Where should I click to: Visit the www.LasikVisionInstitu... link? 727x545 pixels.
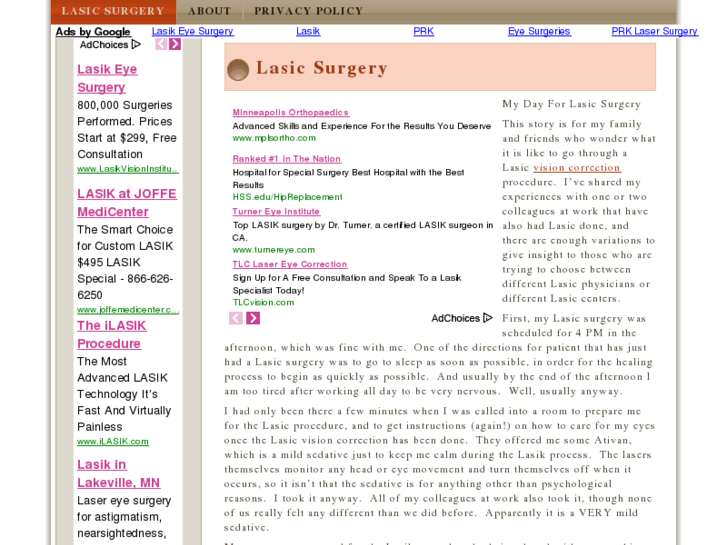click(128, 169)
